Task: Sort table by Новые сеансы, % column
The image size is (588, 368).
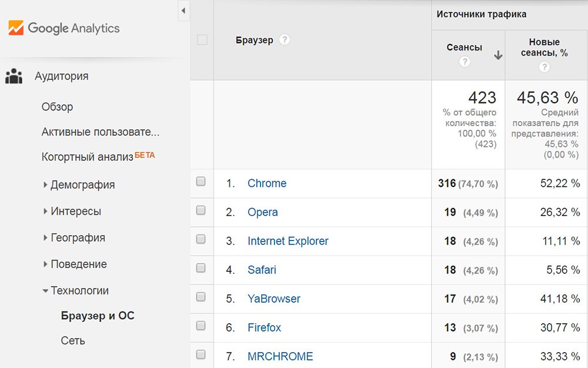Action: (544, 47)
